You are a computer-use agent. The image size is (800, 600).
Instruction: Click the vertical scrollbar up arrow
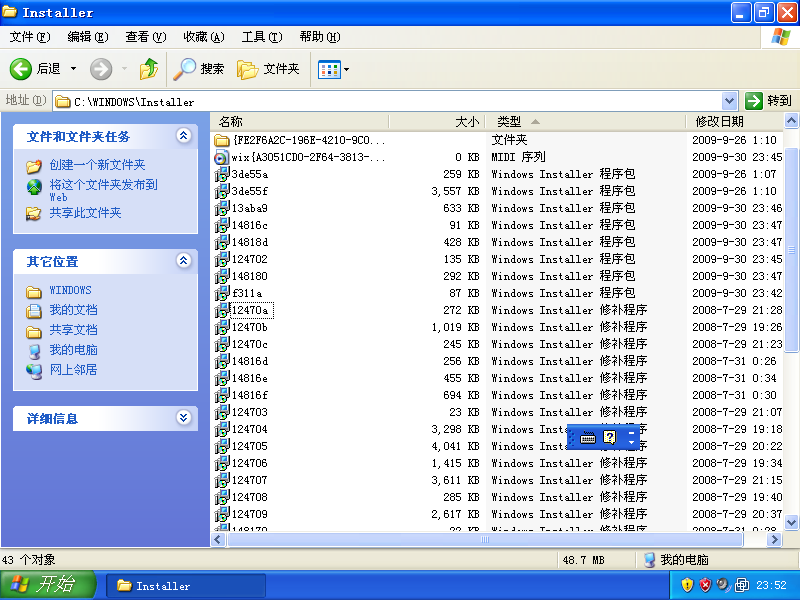pyautogui.click(x=791, y=121)
